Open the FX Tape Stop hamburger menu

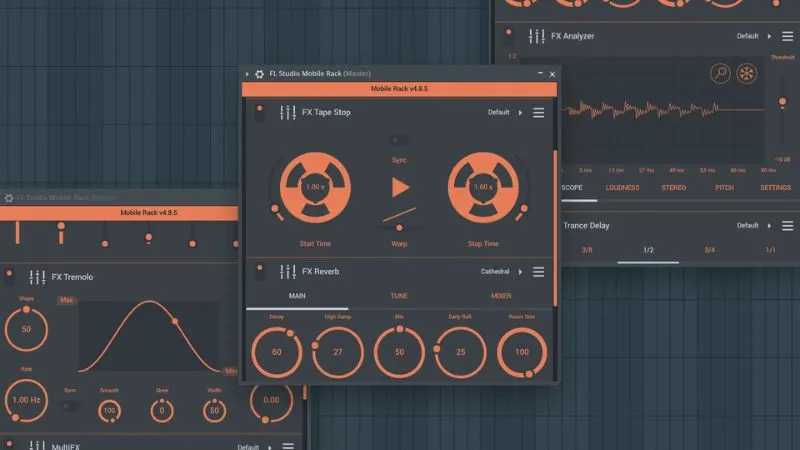(538, 112)
